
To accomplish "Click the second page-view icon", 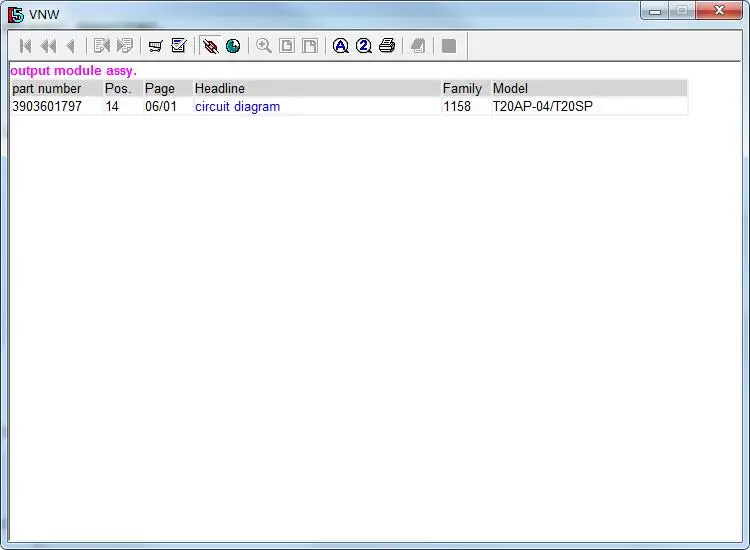I will [310, 46].
